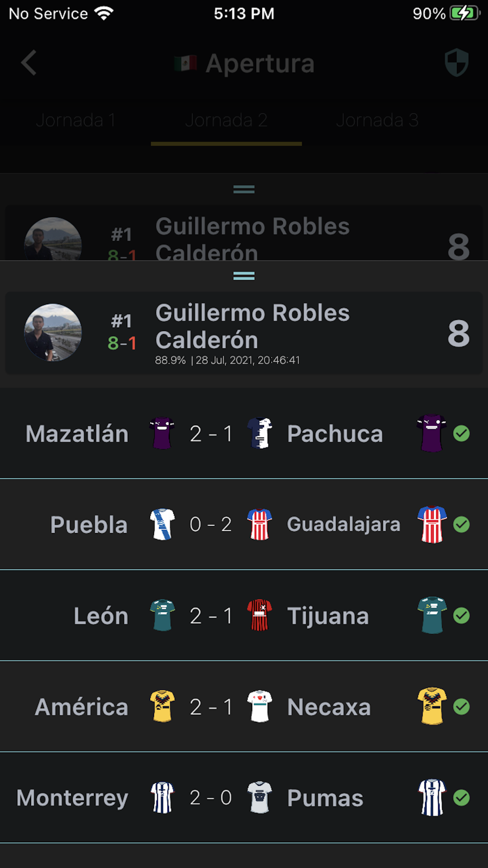Tap the score 8 on ranking card
The width and height of the screenshot is (488, 868).
(x=459, y=333)
